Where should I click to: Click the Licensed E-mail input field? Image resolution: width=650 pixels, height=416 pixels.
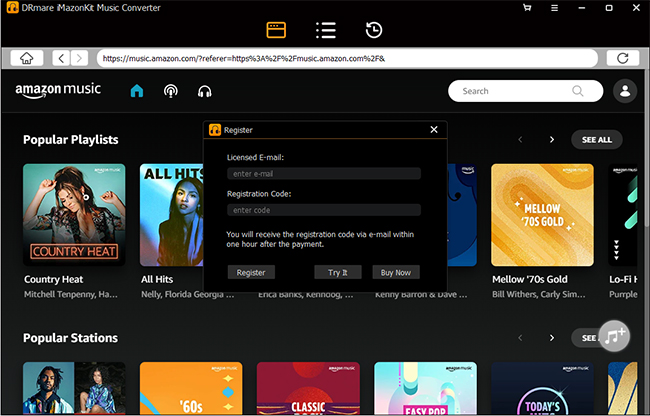324,174
